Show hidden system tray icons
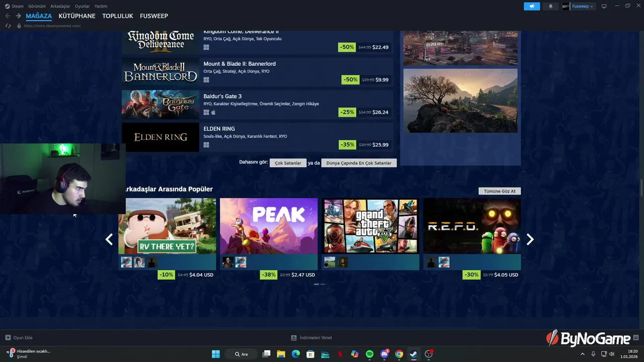 tap(583, 354)
